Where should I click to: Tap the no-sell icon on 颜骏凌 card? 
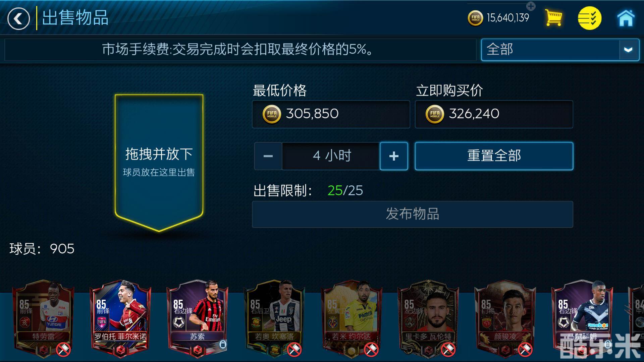(x=525, y=350)
